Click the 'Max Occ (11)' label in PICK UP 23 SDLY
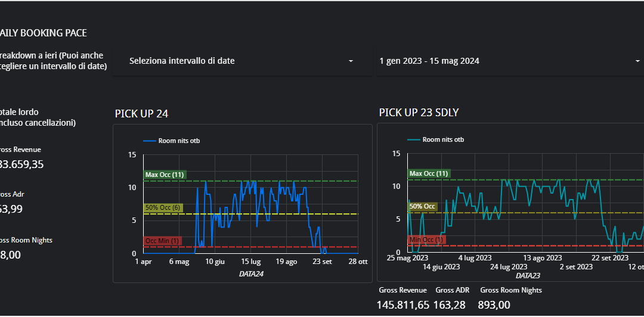The image size is (644, 317). pos(429,174)
